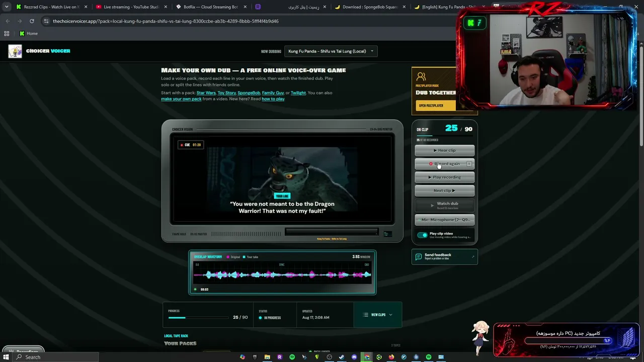Open the Family Guy pack link

tap(273, 93)
